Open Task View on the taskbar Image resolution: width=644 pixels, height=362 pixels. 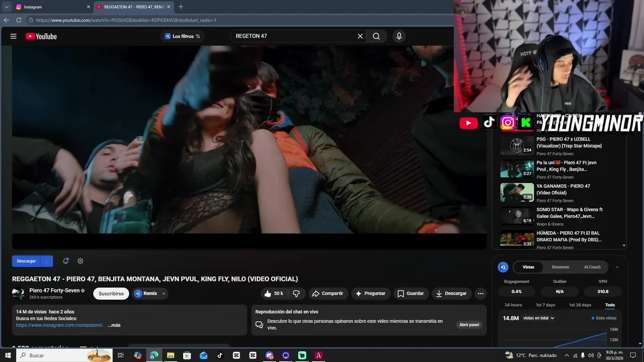(x=121, y=355)
